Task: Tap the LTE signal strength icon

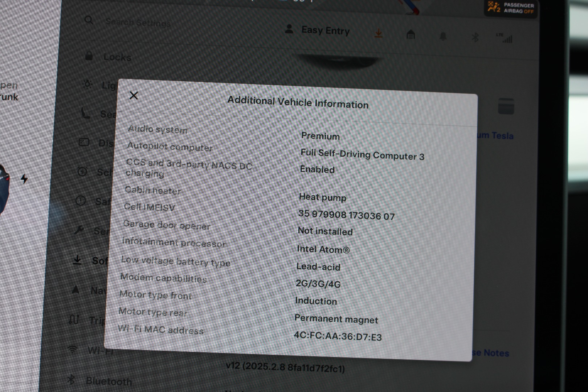Action: (505, 38)
